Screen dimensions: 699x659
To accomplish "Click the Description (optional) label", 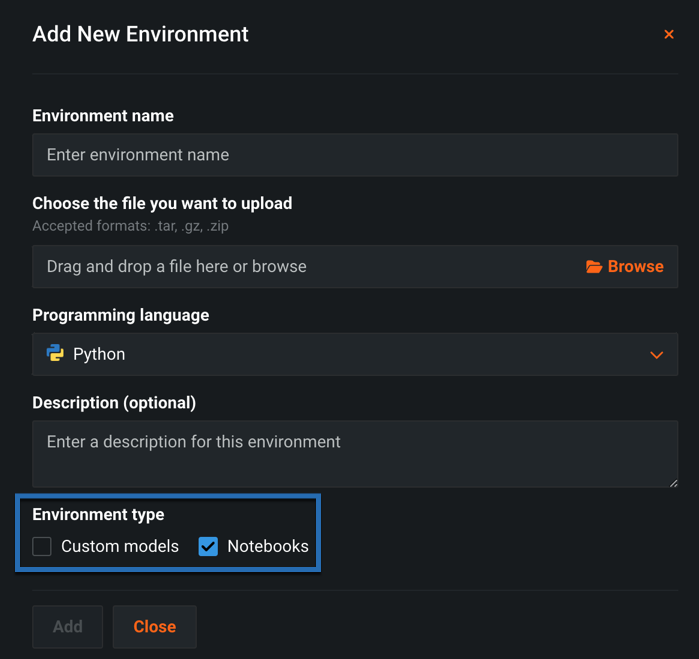I will 114,403.
